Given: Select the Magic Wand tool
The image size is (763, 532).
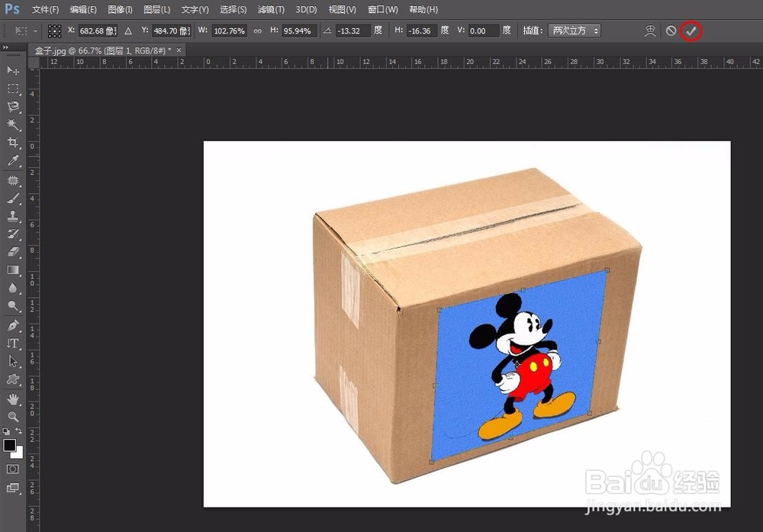Looking at the screenshot, I should pyautogui.click(x=13, y=124).
